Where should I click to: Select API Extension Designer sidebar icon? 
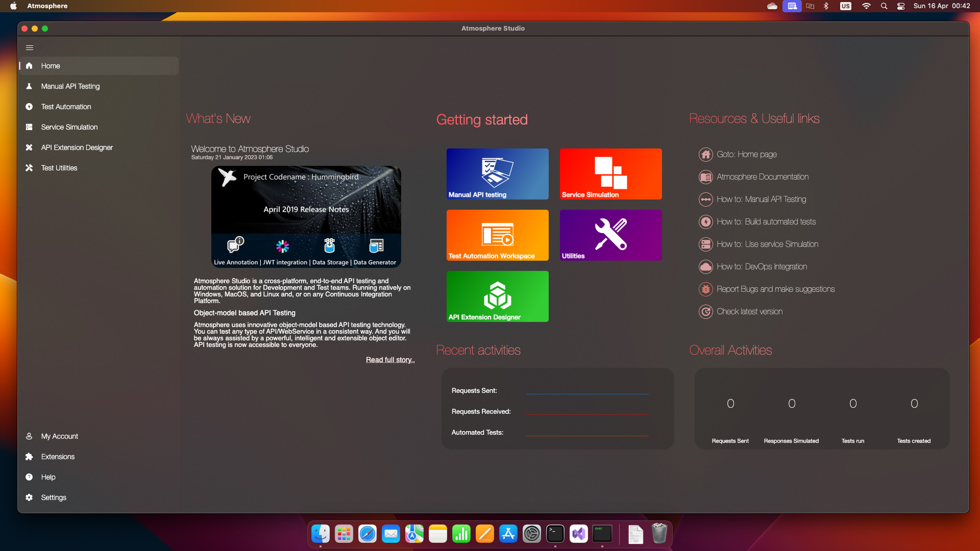[x=29, y=147]
